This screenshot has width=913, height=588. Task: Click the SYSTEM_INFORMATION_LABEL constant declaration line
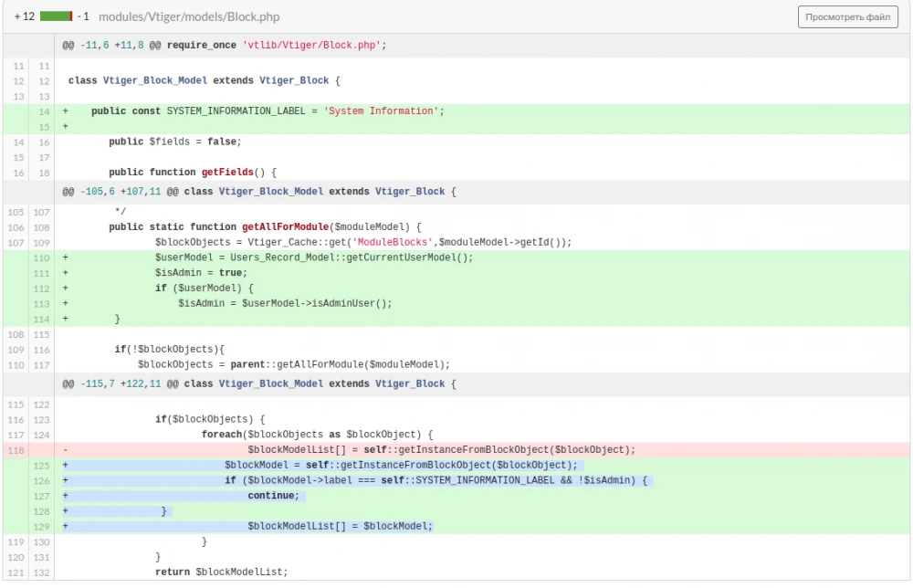click(267, 111)
